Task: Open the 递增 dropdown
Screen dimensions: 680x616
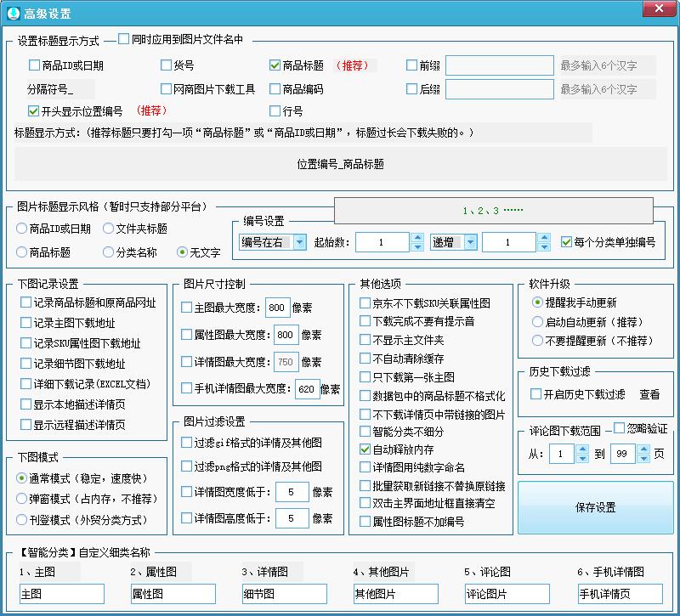Action: coord(470,240)
